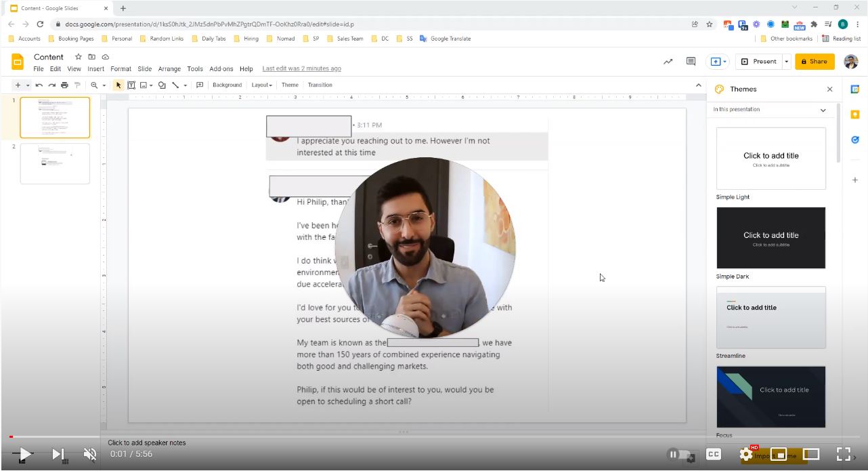Select slide 2 thumbnail in filmstrip
Image resolution: width=868 pixels, height=471 pixels.
pos(55,163)
